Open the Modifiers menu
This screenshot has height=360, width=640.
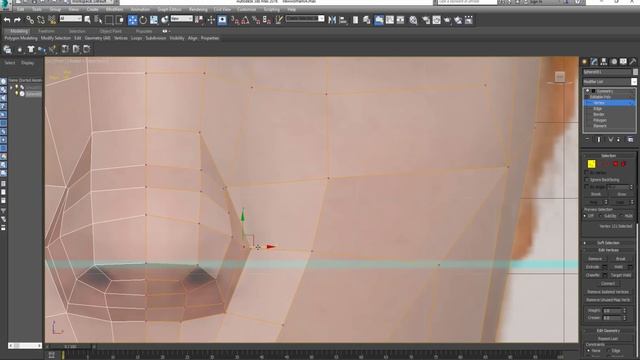(x=114, y=9)
